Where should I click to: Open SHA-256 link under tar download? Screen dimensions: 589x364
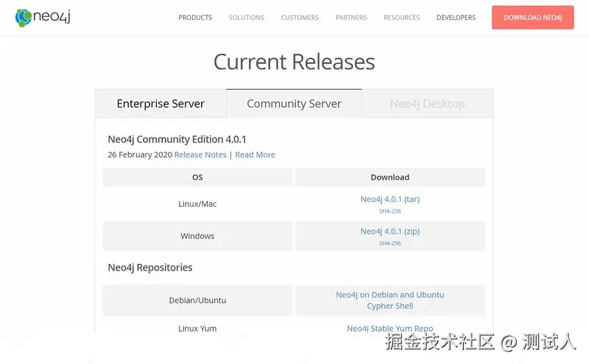(390, 211)
